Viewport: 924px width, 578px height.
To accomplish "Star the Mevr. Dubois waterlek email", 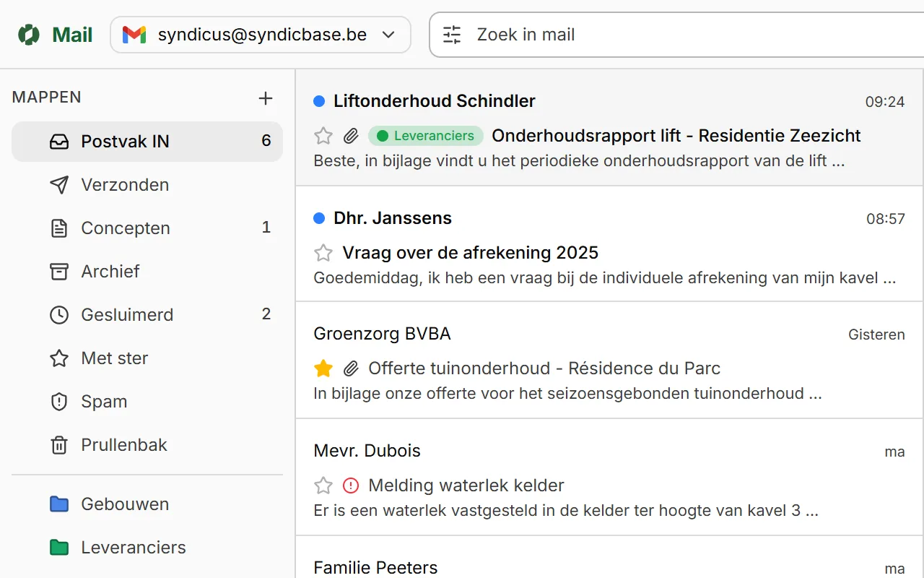I will [x=323, y=486].
